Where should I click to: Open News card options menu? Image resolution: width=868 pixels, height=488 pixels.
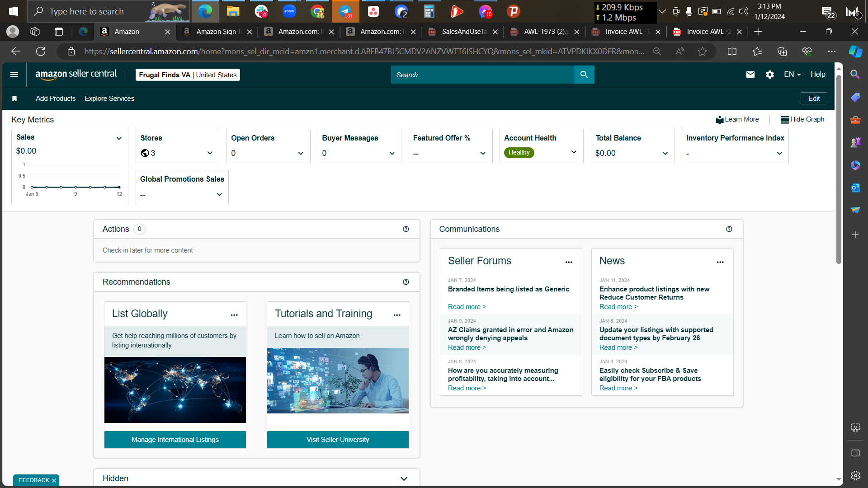tap(720, 262)
